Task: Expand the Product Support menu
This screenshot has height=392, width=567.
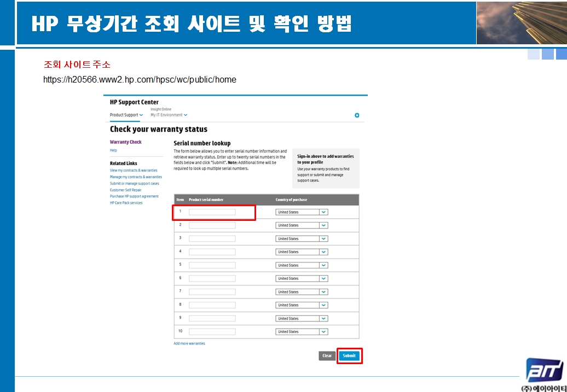Action: pos(126,115)
